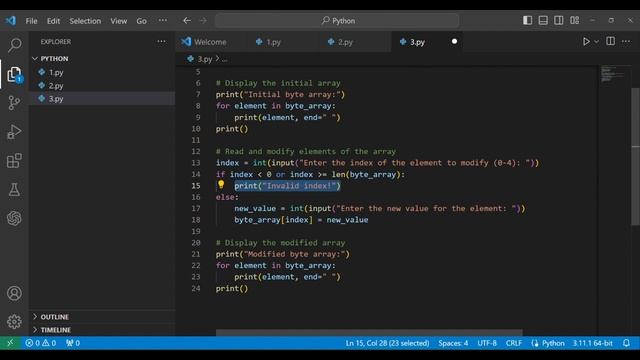Open the Go menu
The image size is (640, 360).
click(141, 21)
